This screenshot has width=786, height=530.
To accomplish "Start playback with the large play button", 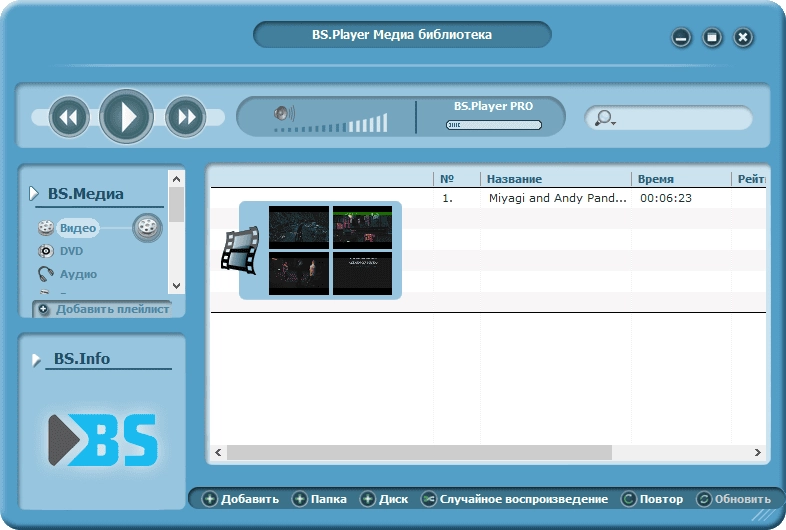I will [x=126, y=116].
